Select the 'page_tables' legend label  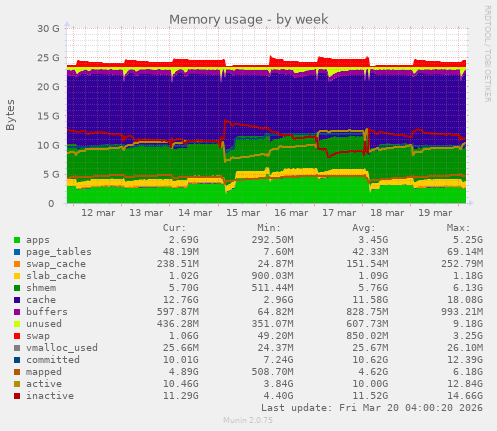click(59, 252)
